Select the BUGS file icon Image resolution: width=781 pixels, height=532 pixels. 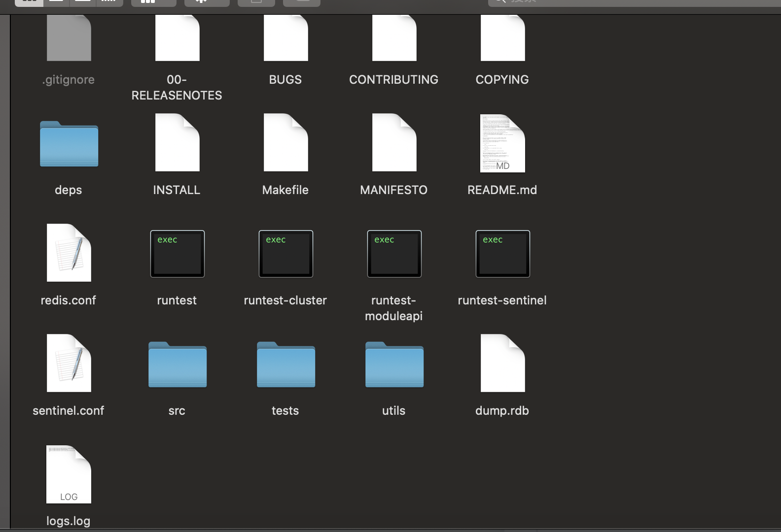[286, 38]
